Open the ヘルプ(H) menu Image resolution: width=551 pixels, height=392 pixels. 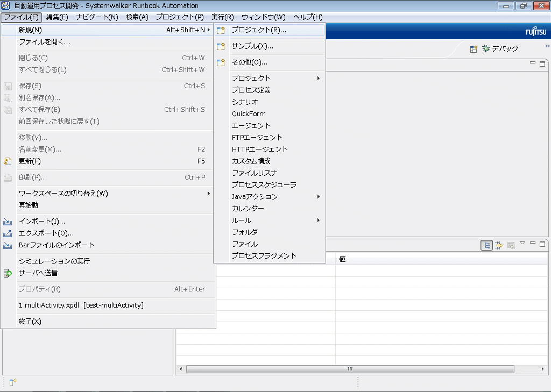click(308, 17)
